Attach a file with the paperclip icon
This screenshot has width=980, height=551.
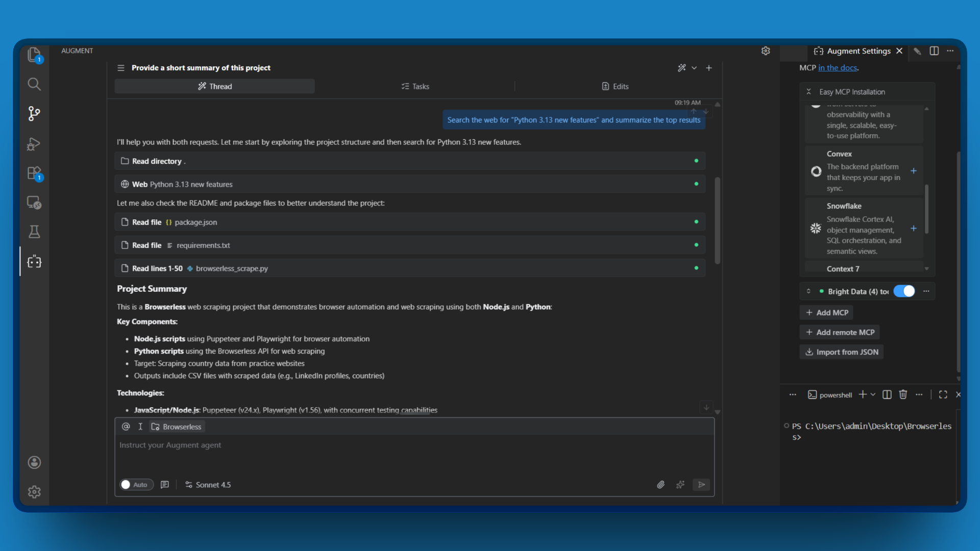tap(660, 485)
